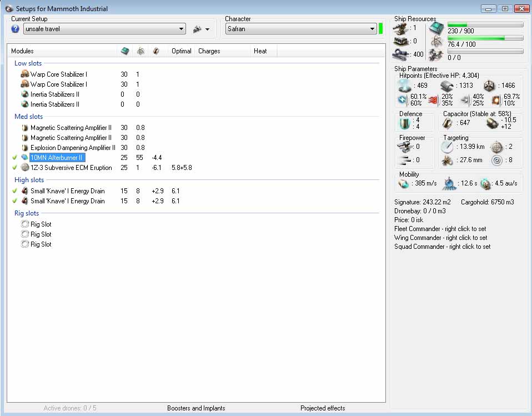Click the CPU usage icon in Ship Resources
The height and width of the screenshot is (416, 532).
tap(436, 28)
